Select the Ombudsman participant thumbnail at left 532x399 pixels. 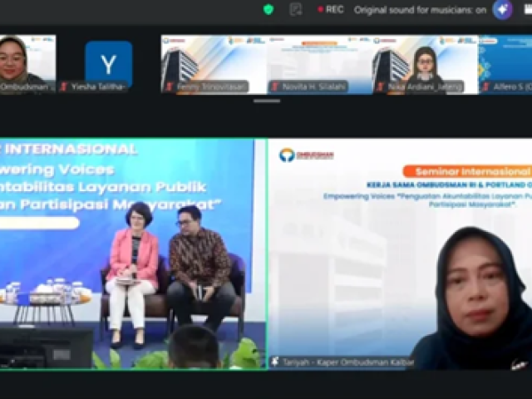pos(27,64)
